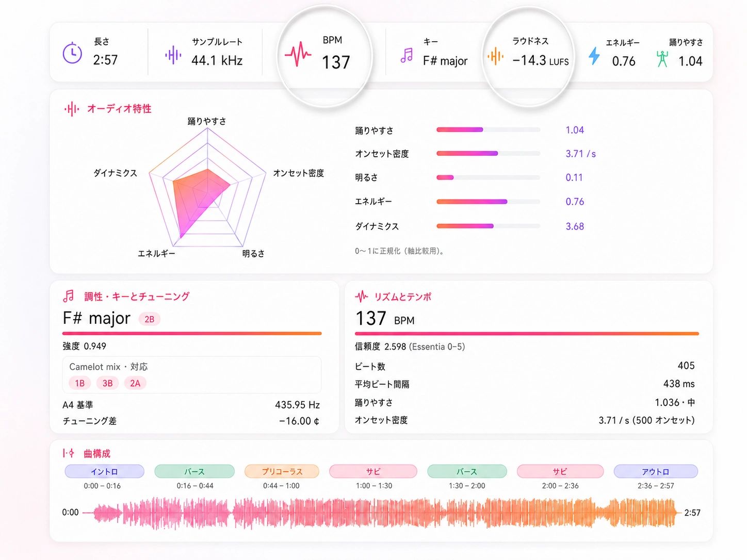
Task: Jump to the first バース section 0:16 – 0:44
Action: (x=194, y=471)
